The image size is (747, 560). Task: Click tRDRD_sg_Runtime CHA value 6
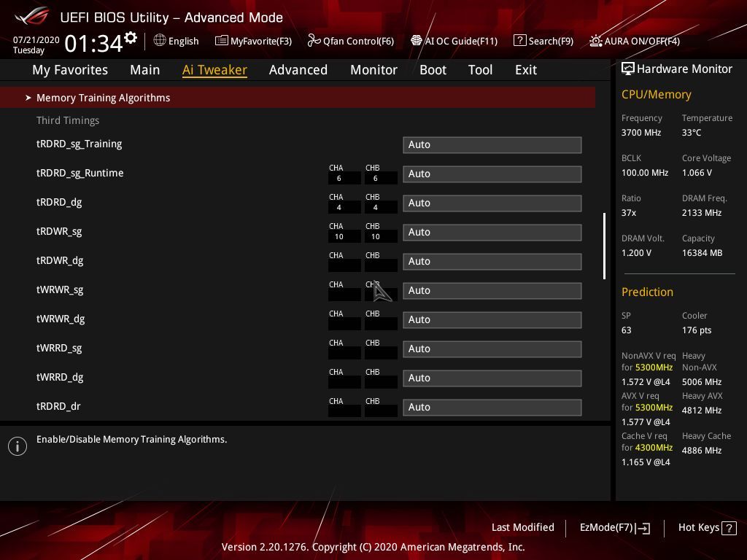point(338,179)
